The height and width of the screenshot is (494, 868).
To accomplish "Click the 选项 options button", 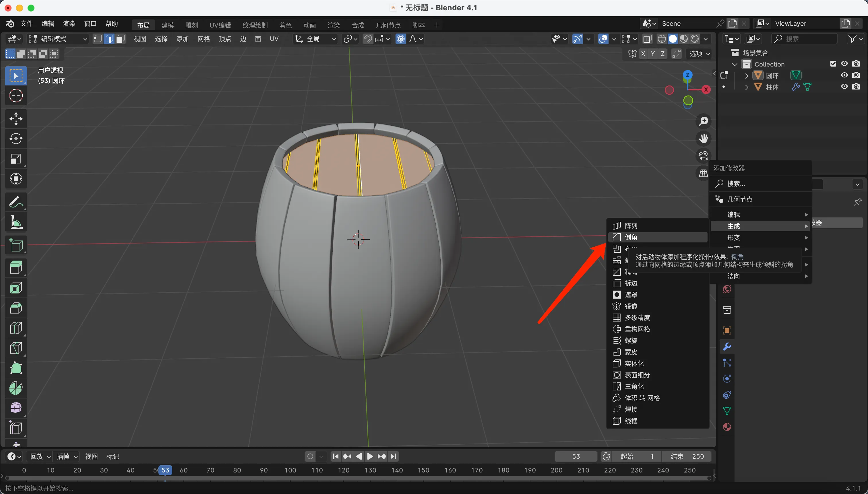I will [700, 54].
